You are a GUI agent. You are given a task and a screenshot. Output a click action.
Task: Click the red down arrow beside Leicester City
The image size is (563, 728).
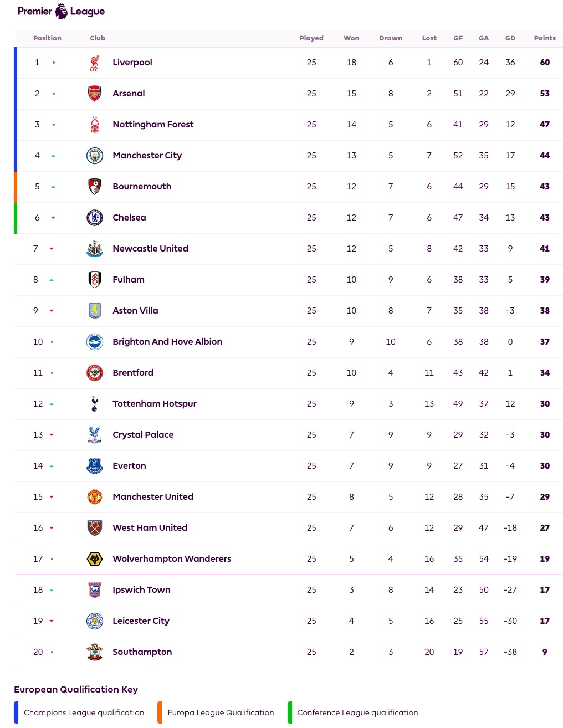click(x=52, y=621)
